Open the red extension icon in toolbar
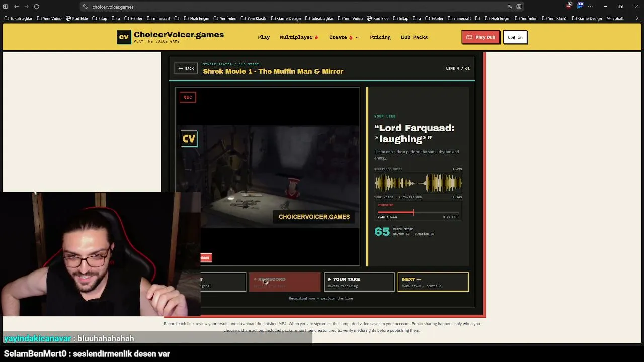 [x=569, y=6]
